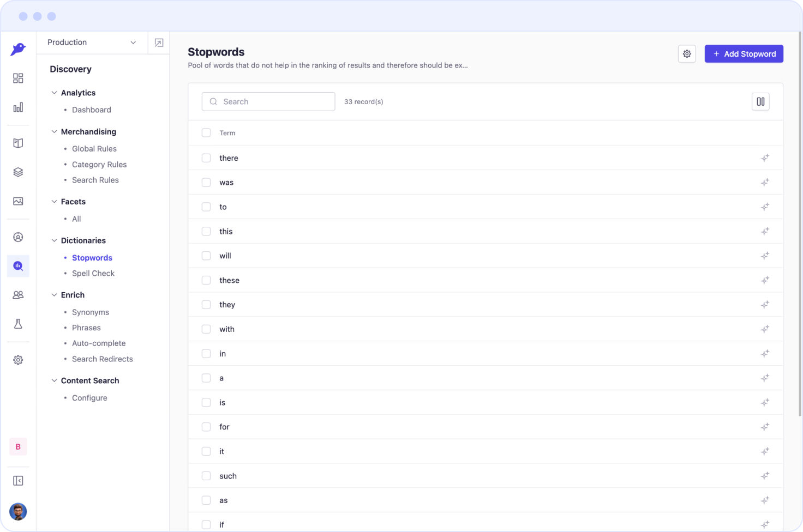This screenshot has width=803, height=532.
Task: Go to Spell Check in Dictionaries
Action: 93,274
